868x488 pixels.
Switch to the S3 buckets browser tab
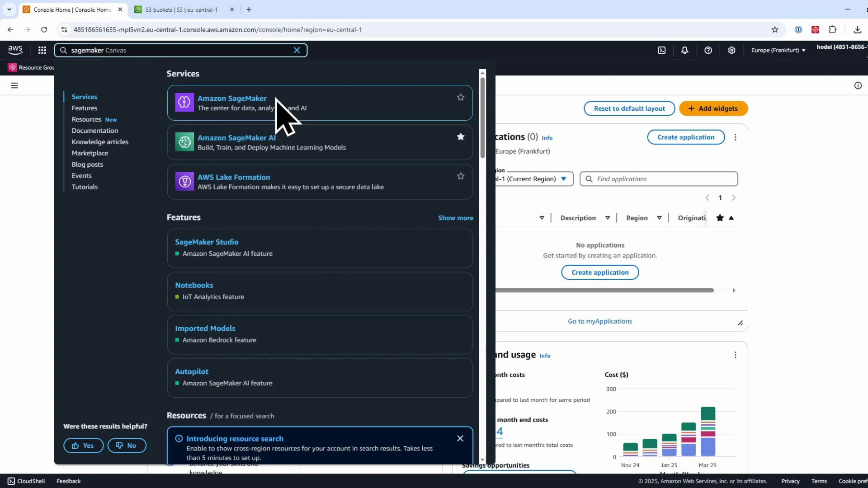pyautogui.click(x=181, y=9)
